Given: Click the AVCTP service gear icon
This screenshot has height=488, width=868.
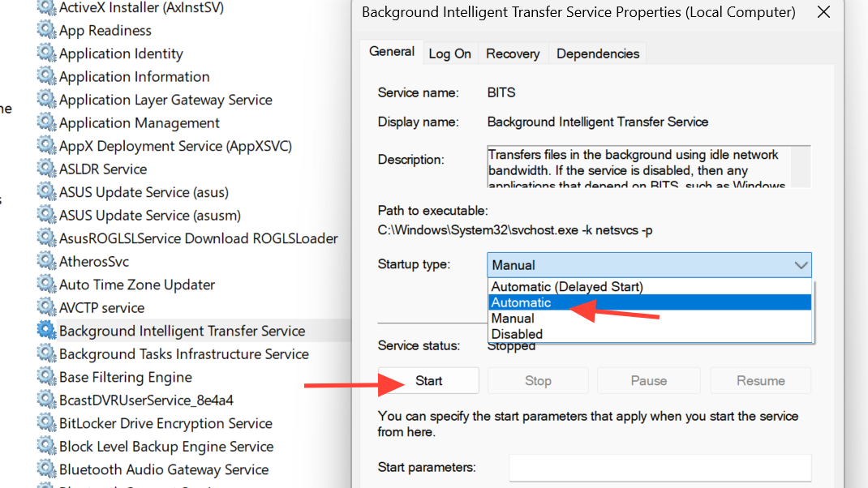Looking at the screenshot, I should coord(47,308).
